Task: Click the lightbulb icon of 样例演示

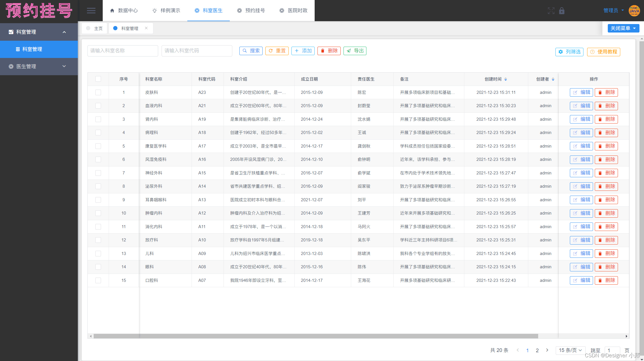Action: [x=154, y=10]
